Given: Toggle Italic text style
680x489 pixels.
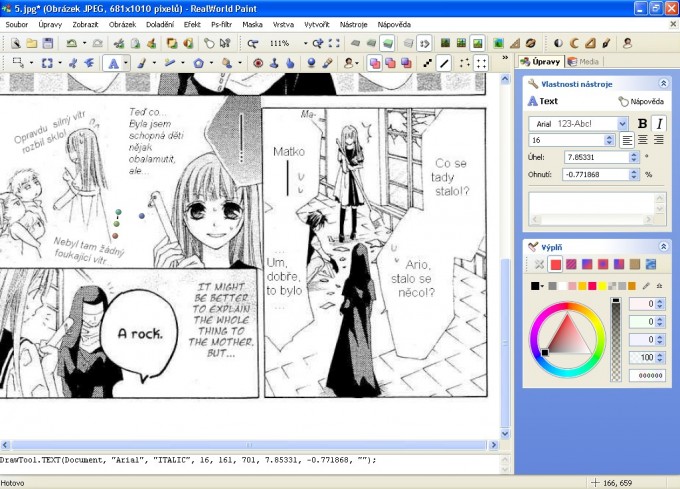Looking at the screenshot, I should pyautogui.click(x=659, y=124).
